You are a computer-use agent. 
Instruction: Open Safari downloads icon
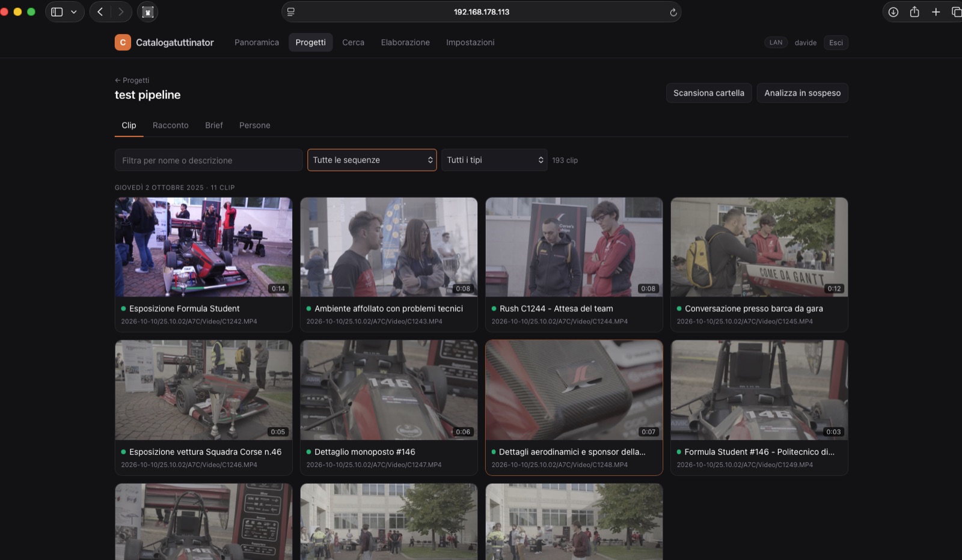893,12
